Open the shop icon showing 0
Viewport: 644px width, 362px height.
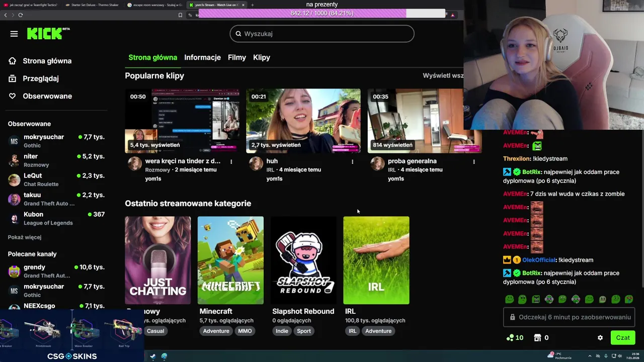coord(541,338)
